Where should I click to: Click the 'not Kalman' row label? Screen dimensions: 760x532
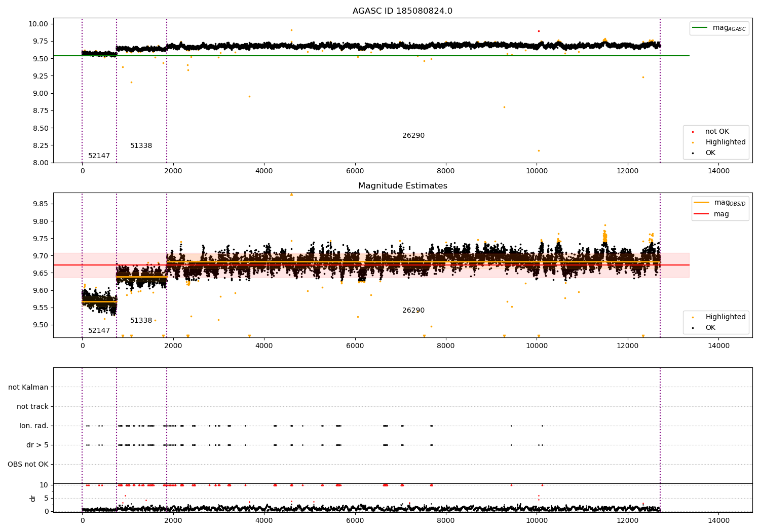[x=28, y=388]
